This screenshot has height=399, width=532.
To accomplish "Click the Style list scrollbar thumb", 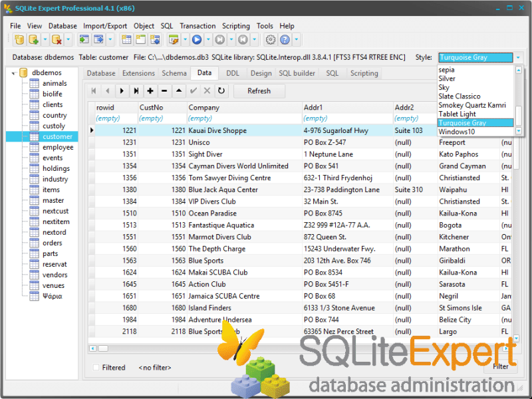I will tap(519, 116).
